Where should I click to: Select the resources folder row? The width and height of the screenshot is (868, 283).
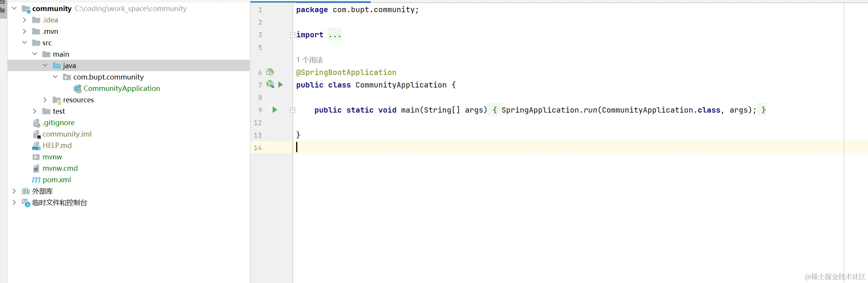click(129, 100)
